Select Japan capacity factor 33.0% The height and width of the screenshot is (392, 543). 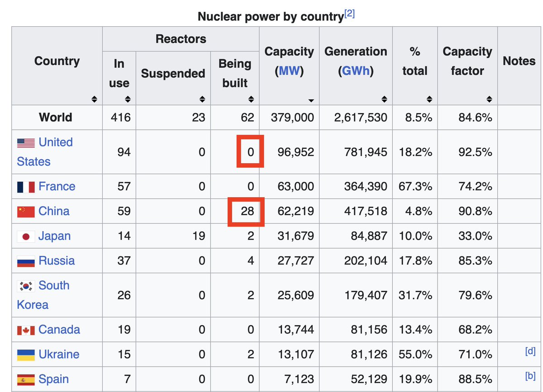click(475, 236)
